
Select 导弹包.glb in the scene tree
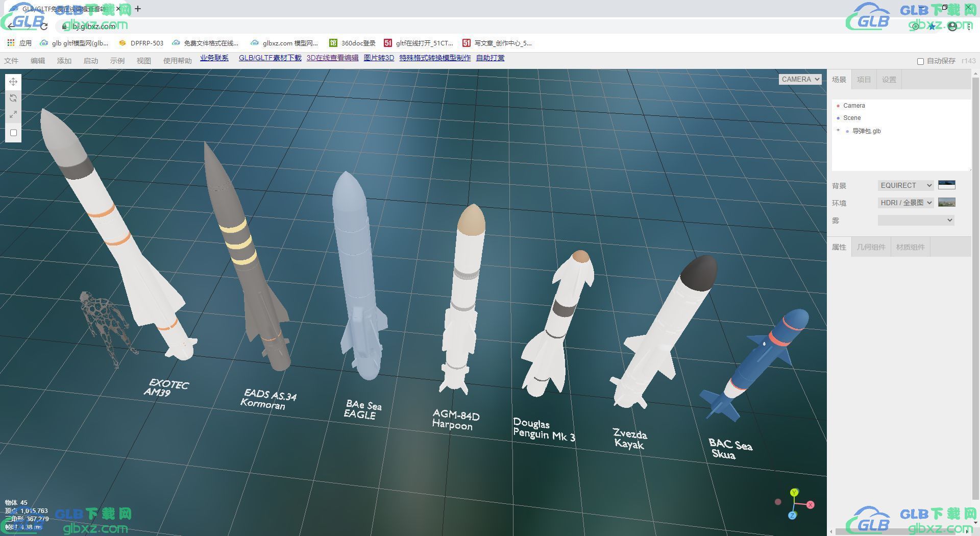click(x=867, y=131)
